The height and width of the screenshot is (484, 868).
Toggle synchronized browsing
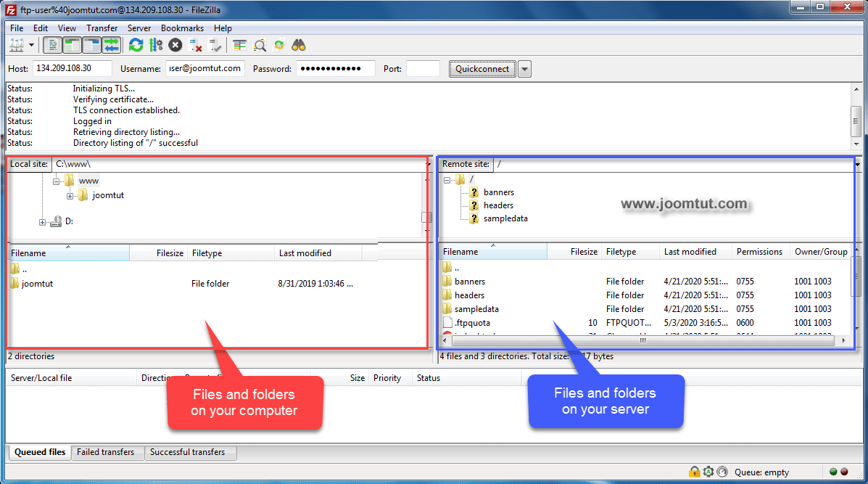click(279, 44)
